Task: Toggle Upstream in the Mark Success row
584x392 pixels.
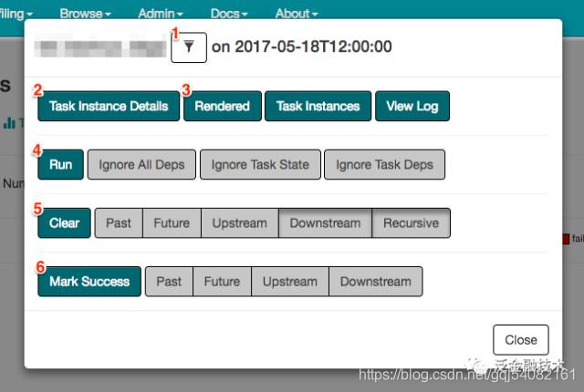Action: coord(290,281)
